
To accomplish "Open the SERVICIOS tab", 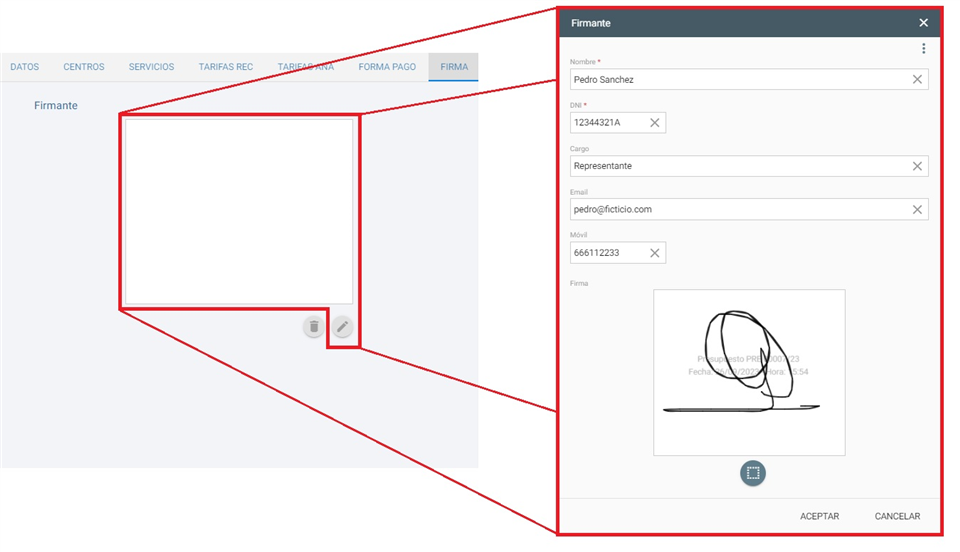I will point(151,67).
